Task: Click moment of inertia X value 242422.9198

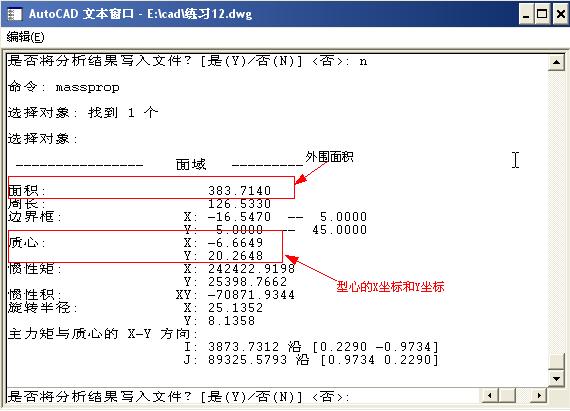Action: 251,269
